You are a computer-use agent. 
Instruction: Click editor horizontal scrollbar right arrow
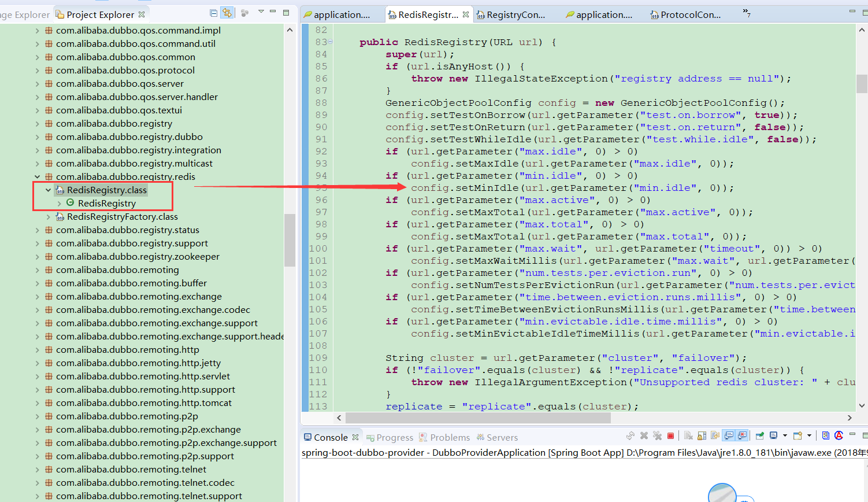850,418
